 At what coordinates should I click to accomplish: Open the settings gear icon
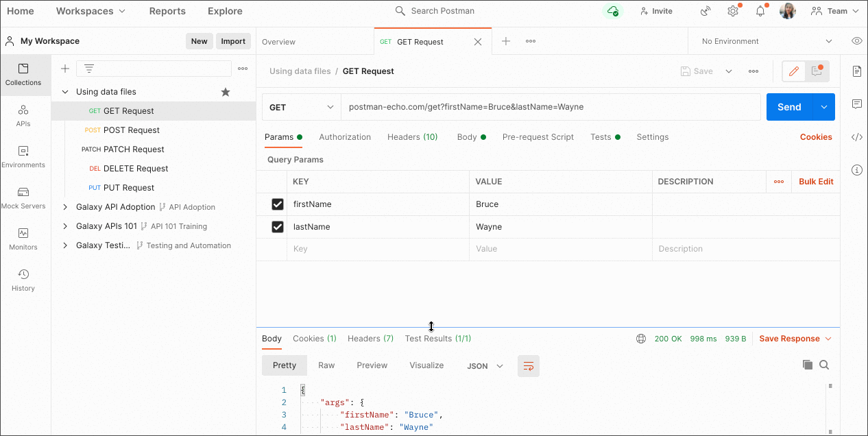(733, 11)
